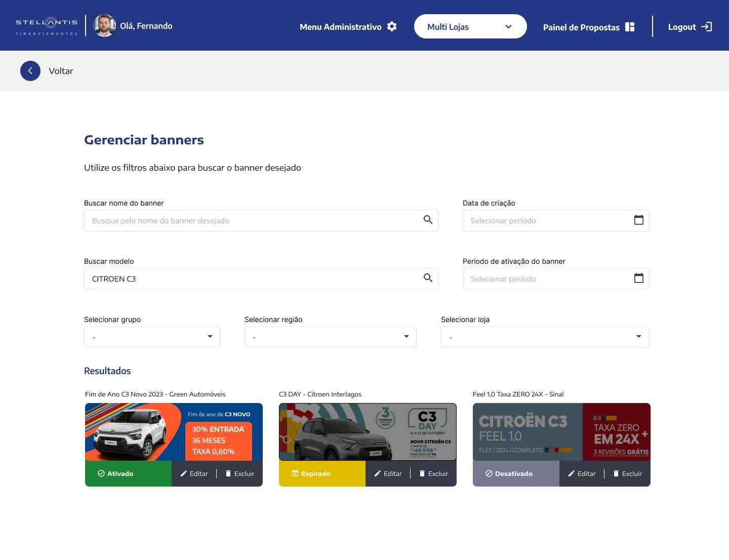Click the title 'C3 DAY - Citroen Interlagos'
Viewport: 729px width, 560px height.
tap(320, 394)
